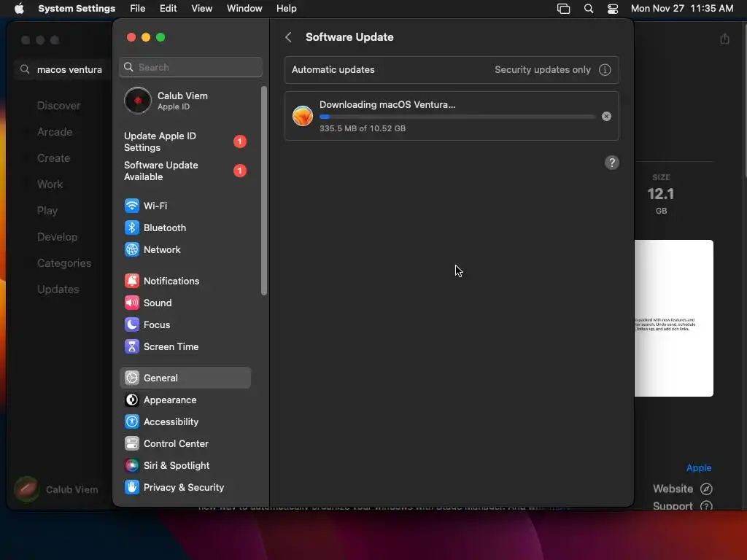Image resolution: width=747 pixels, height=560 pixels.
Task: Open the Privacy & Security hand icon
Action: (x=131, y=488)
